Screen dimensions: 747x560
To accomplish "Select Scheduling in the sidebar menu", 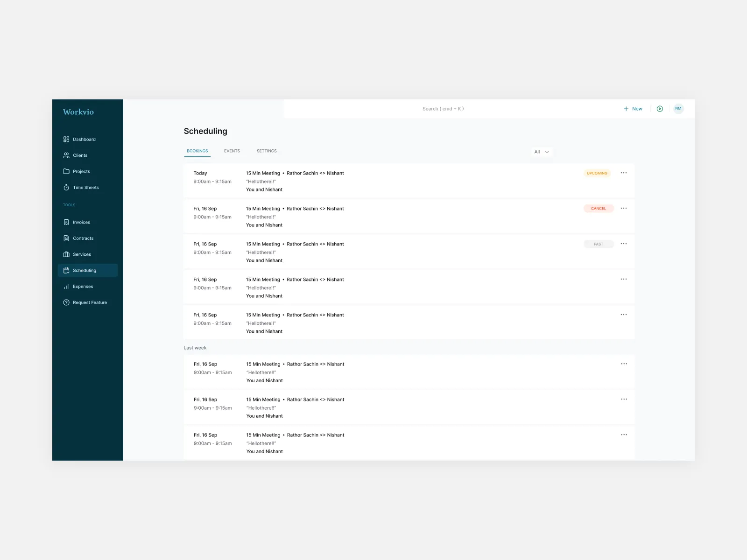I will (x=88, y=271).
